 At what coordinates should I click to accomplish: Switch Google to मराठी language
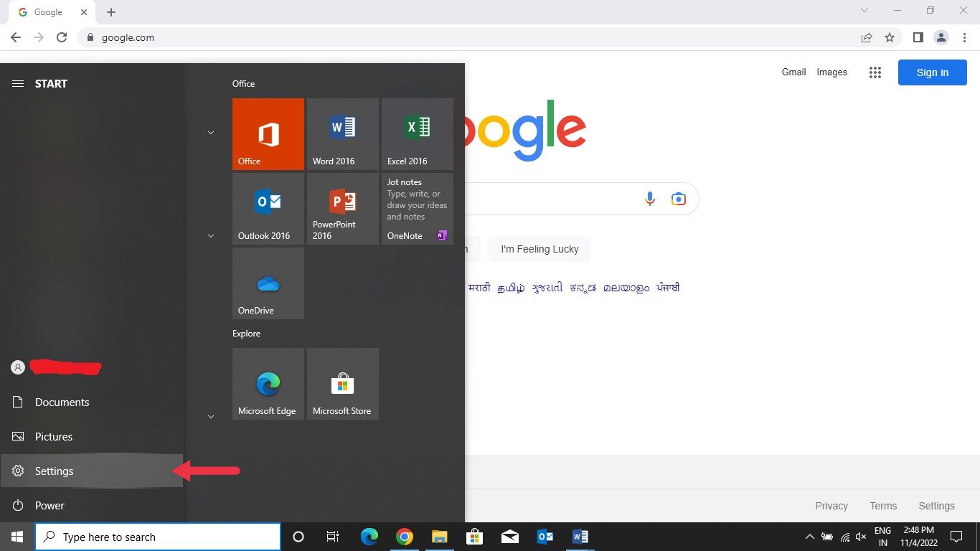tap(479, 288)
